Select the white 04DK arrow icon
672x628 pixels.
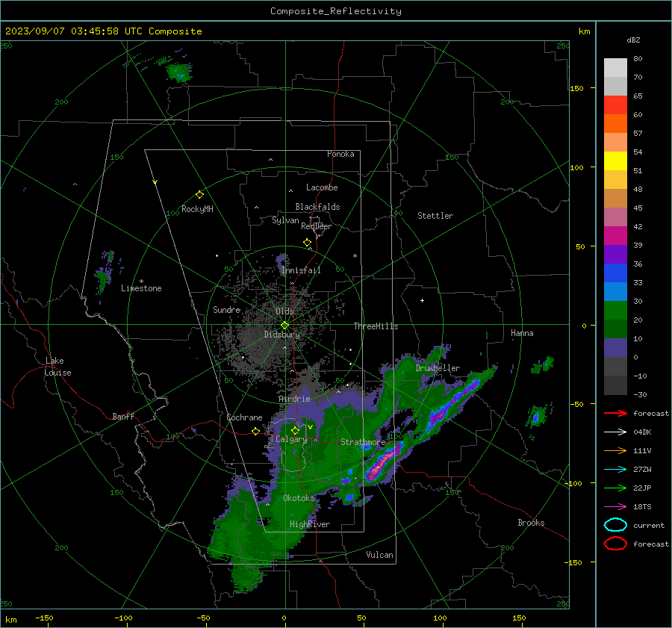pyautogui.click(x=615, y=432)
